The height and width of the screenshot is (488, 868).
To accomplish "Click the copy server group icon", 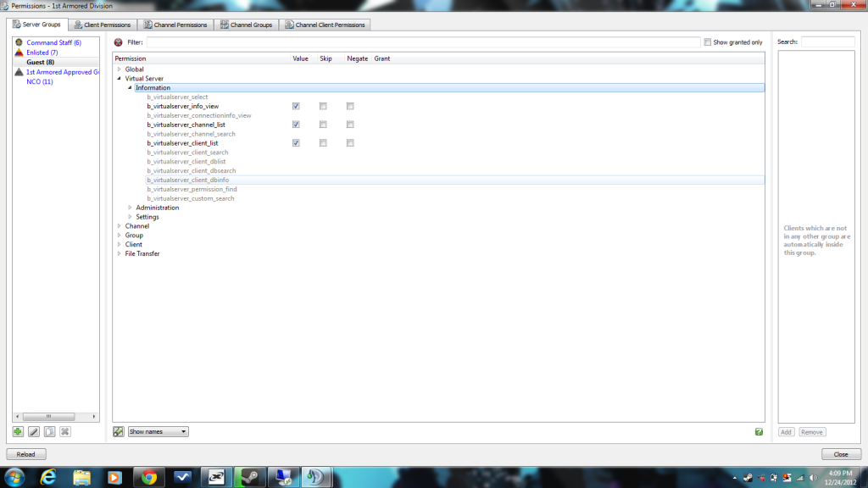I will tap(50, 431).
